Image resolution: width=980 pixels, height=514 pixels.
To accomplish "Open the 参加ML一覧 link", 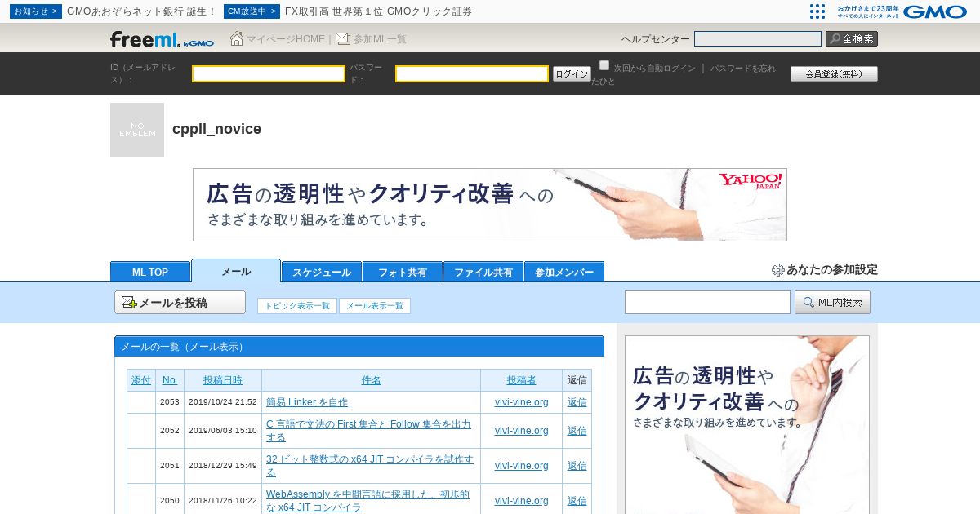I will 380,39.
